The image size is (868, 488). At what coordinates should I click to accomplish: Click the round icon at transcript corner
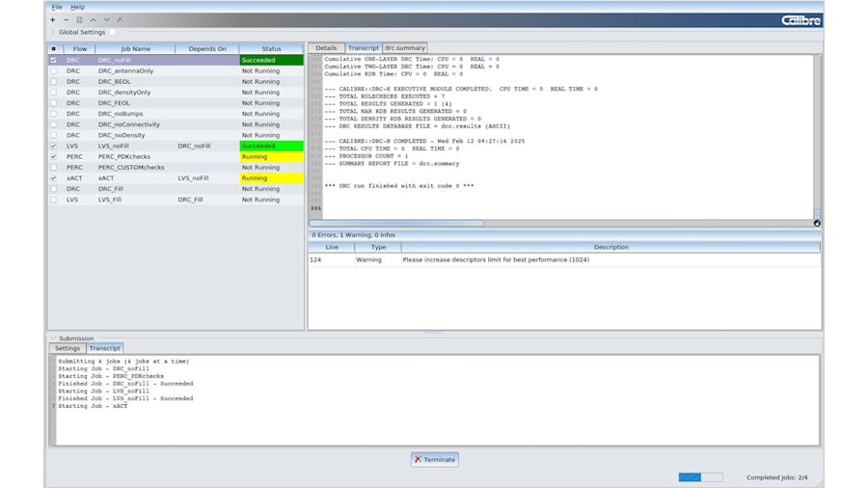(x=817, y=224)
